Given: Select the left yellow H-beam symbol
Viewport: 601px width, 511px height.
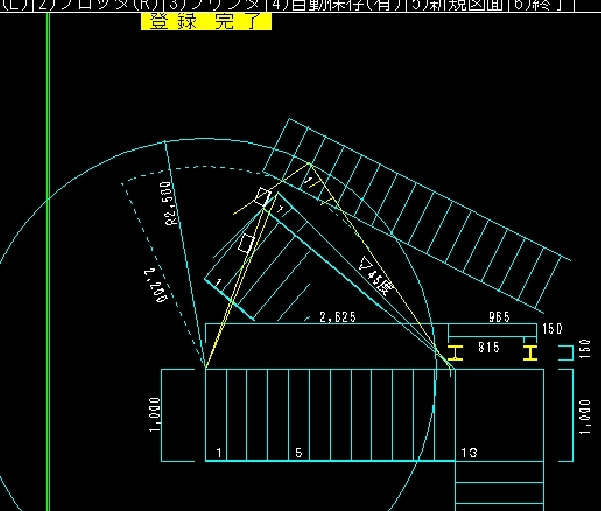Looking at the screenshot, I should [x=455, y=353].
